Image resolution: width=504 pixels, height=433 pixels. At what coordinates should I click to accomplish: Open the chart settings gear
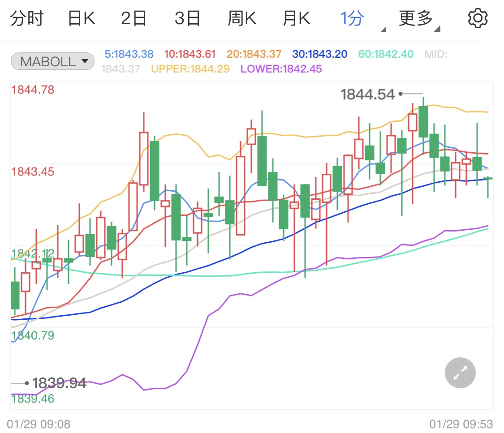pyautogui.click(x=478, y=18)
